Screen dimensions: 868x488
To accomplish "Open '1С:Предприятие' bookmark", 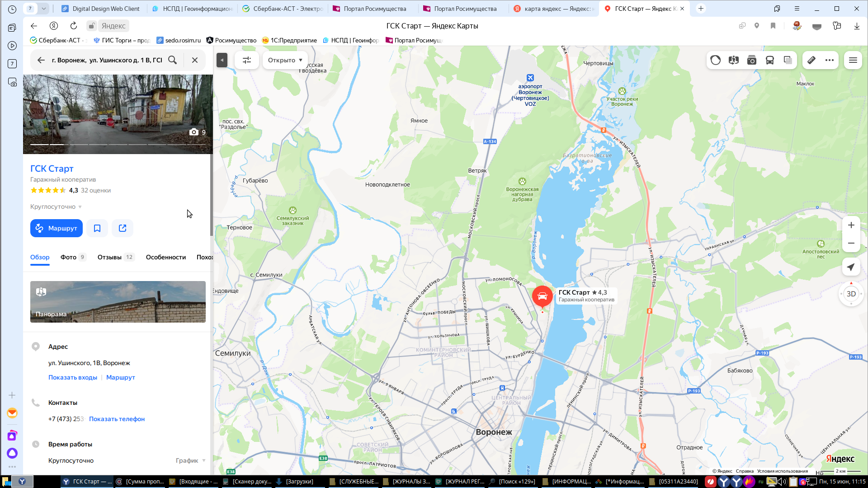I will pos(289,40).
